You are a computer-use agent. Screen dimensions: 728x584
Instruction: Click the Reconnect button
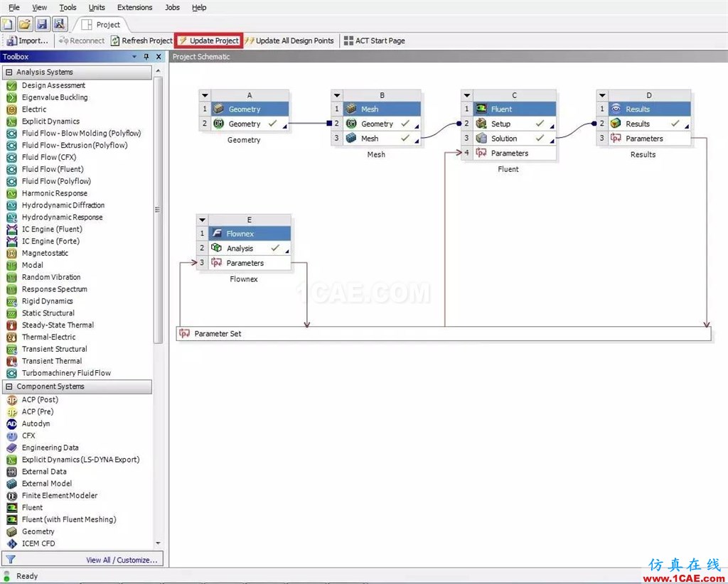click(82, 40)
